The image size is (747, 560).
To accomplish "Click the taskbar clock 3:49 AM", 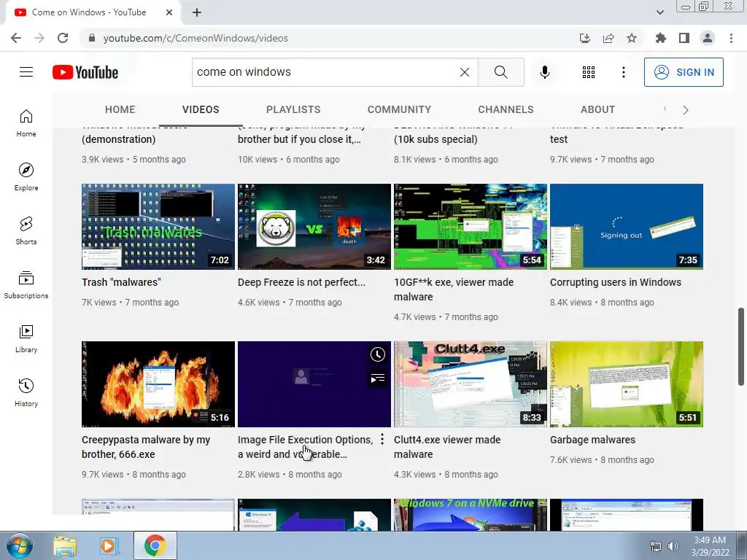I will click(x=710, y=546).
